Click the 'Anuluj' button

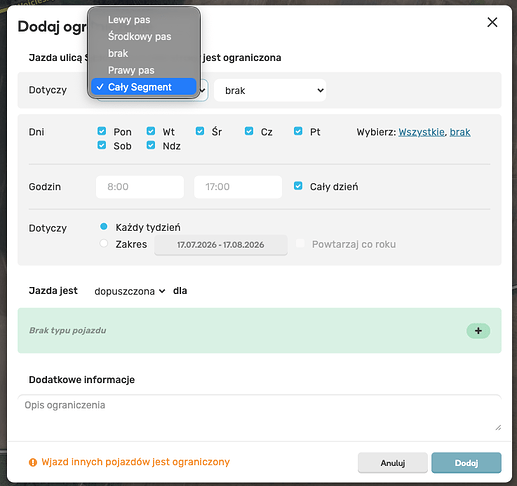(x=393, y=463)
